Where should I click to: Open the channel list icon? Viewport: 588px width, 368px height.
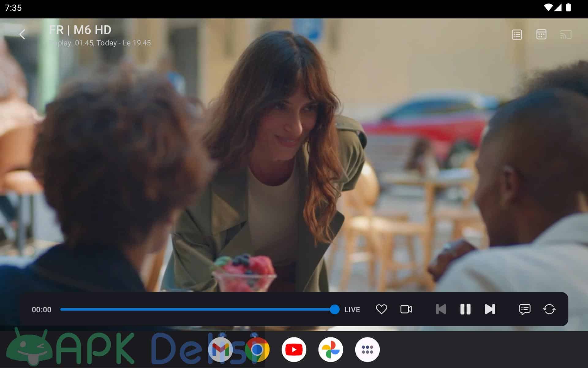(x=517, y=34)
